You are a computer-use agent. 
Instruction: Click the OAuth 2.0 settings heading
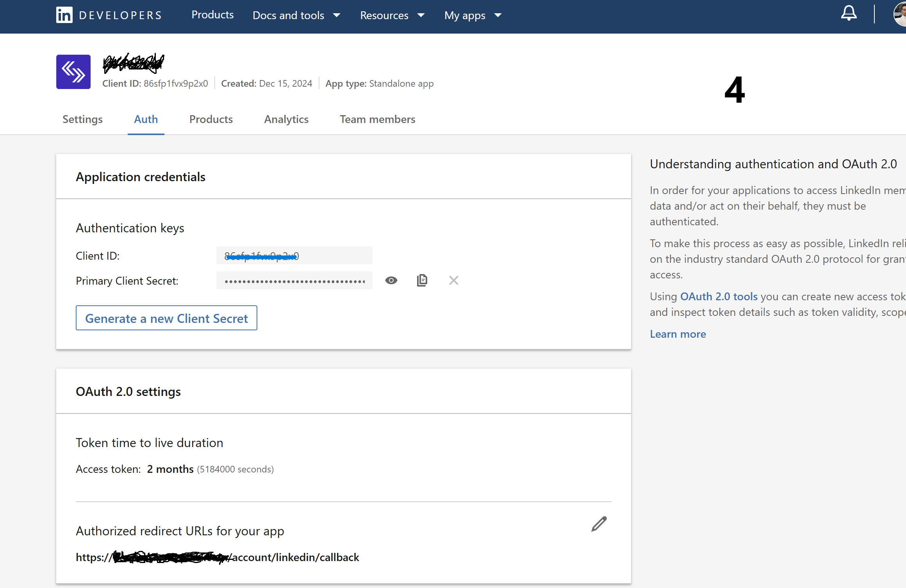(128, 392)
